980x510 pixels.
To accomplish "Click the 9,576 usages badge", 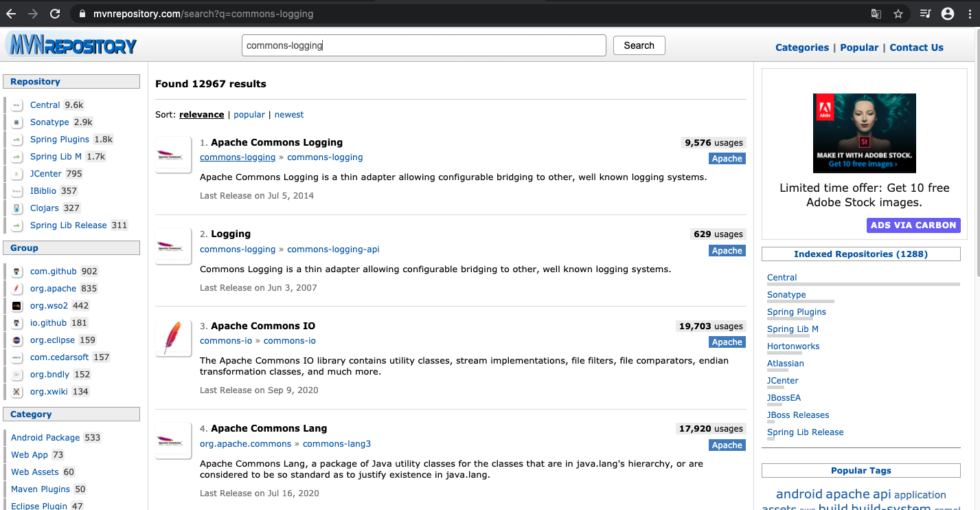I will pyautogui.click(x=713, y=143).
